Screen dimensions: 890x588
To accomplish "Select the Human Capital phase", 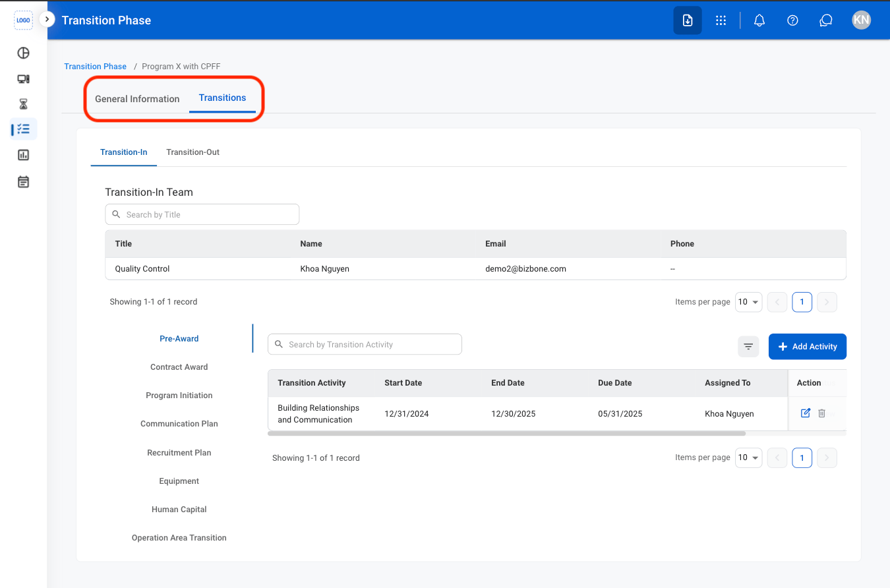I will click(179, 510).
